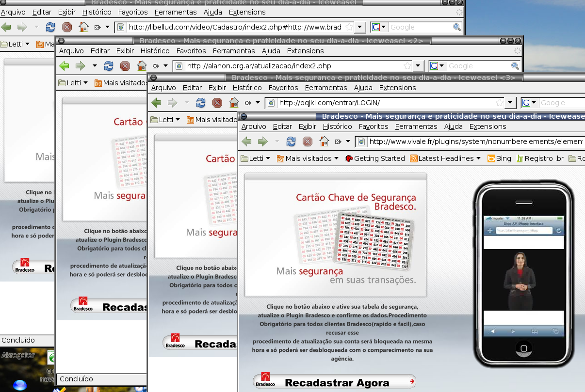Click the Stop icon in the alanon.org.ar window

point(125,66)
